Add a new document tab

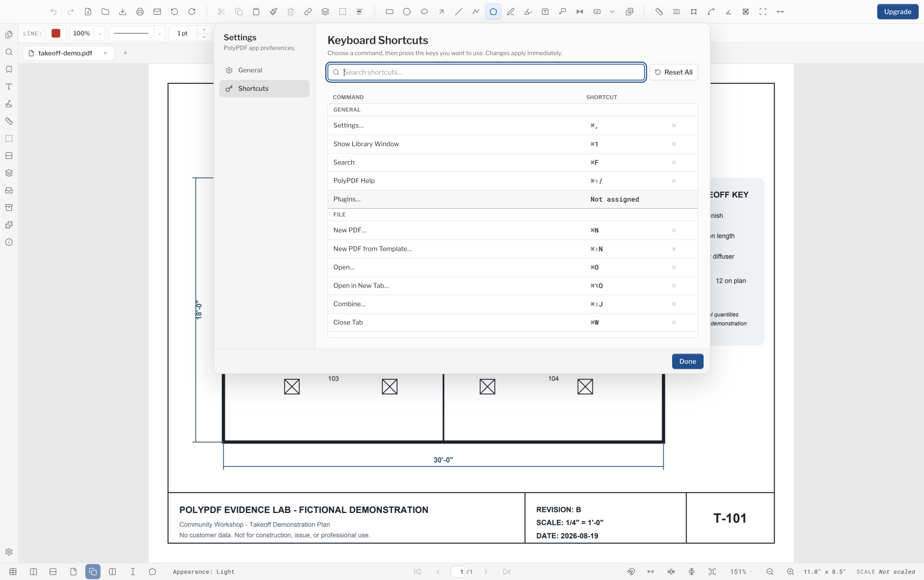click(x=125, y=53)
